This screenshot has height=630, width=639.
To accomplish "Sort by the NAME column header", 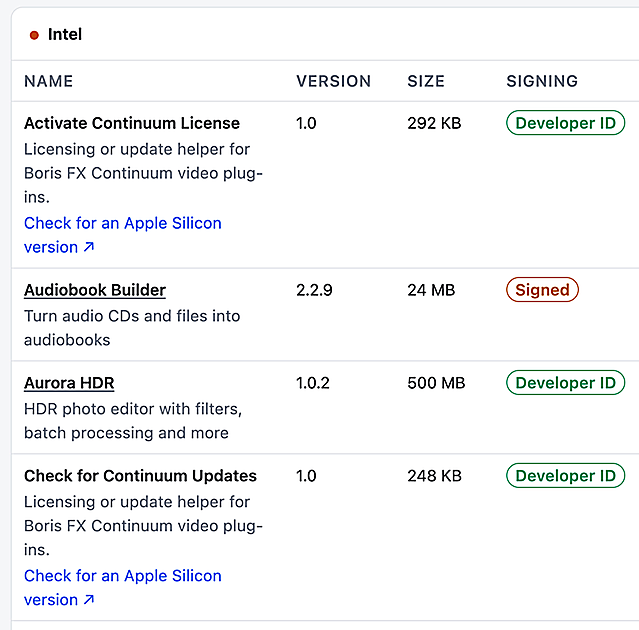I will click(48, 81).
